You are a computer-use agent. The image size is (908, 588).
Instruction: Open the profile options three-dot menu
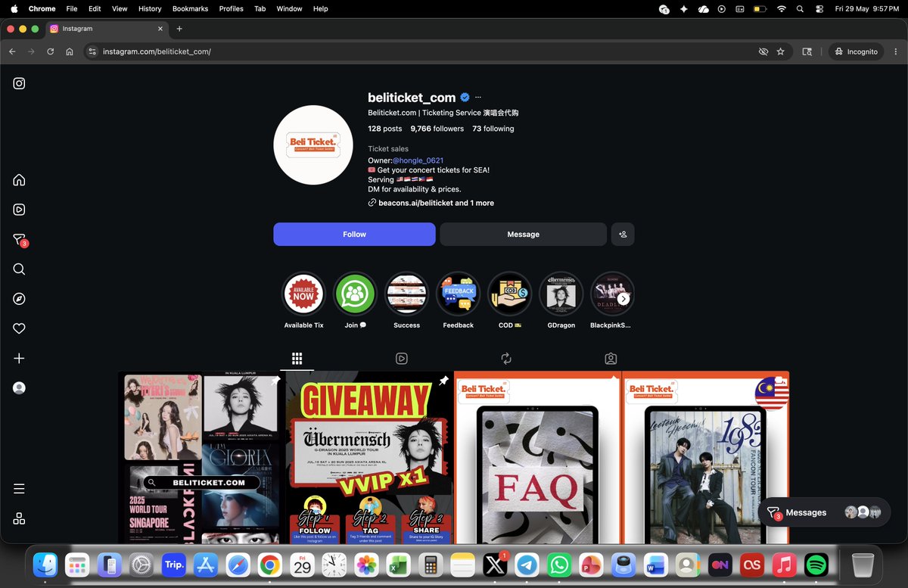(478, 98)
